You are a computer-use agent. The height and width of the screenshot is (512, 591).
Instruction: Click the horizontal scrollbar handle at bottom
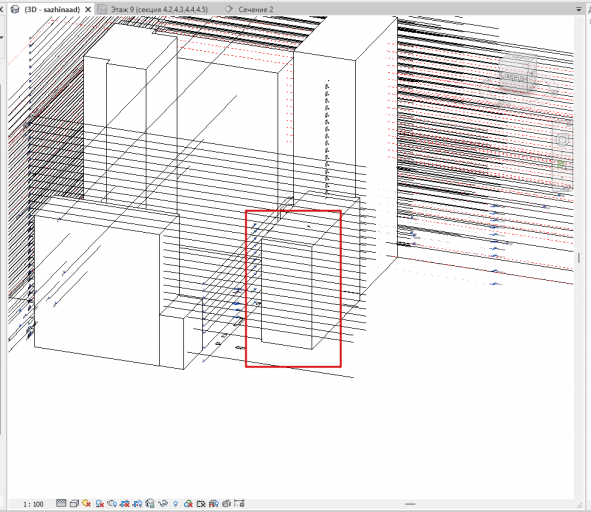click(410, 504)
